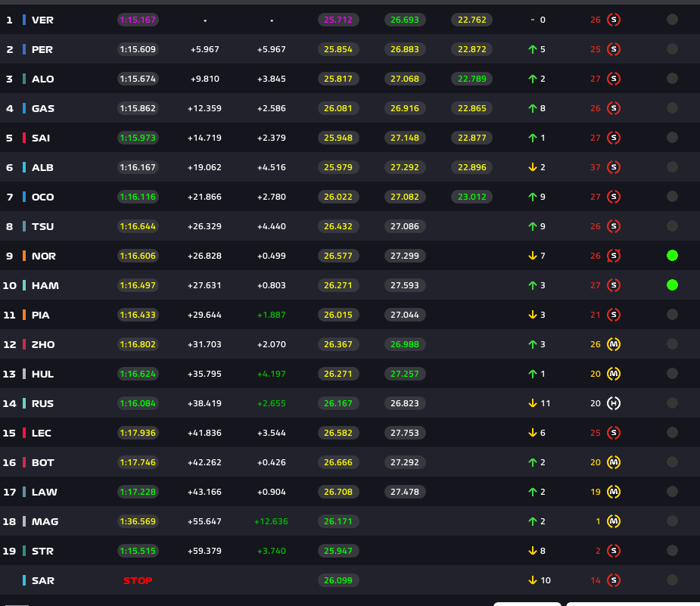Viewport: 700px width, 606px height.
Task: Click the soft tyre icon in ALB's row
Action: pos(614,167)
